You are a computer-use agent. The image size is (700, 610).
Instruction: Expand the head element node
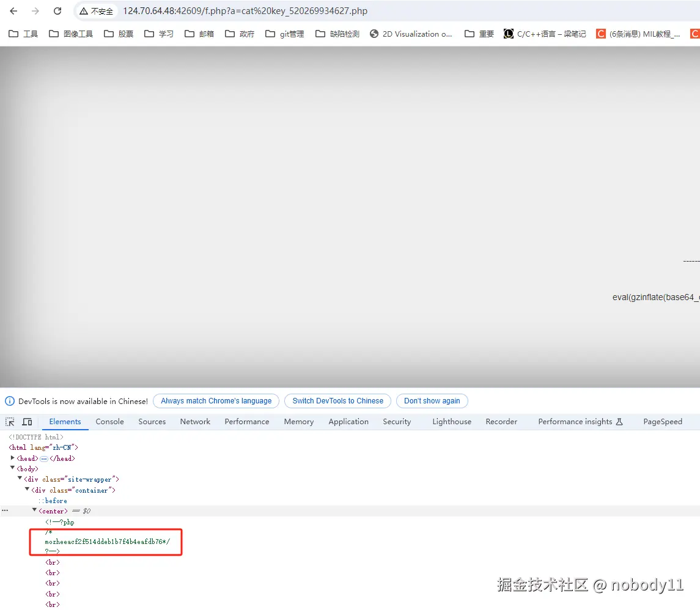click(x=12, y=458)
